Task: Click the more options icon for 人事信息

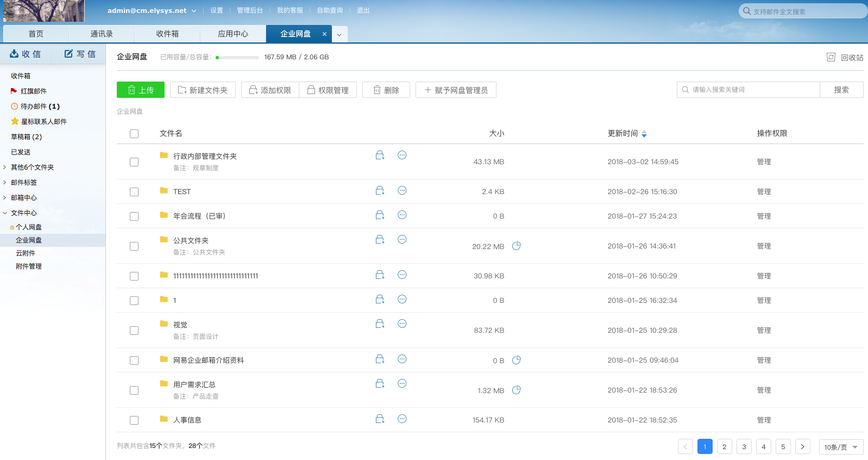Action: click(402, 419)
